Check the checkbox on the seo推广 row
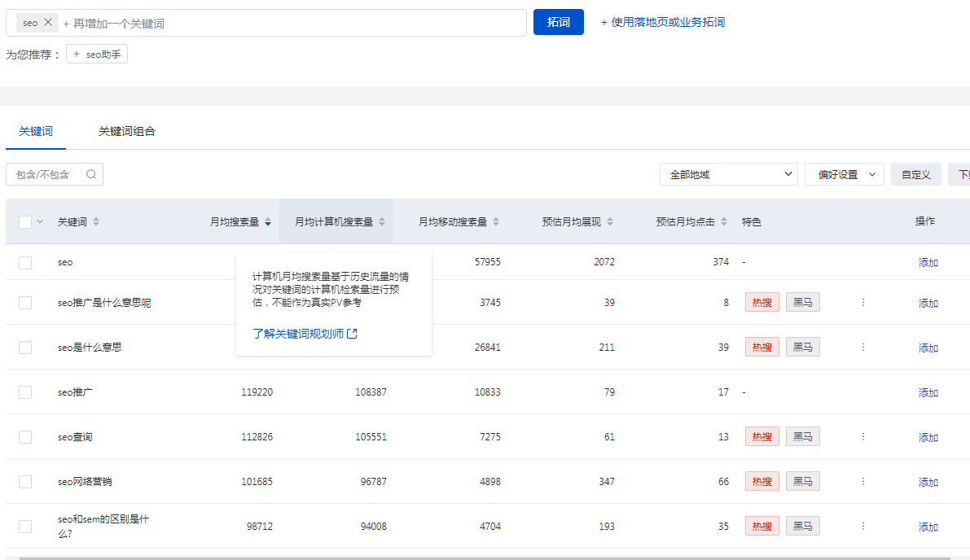 (24, 392)
